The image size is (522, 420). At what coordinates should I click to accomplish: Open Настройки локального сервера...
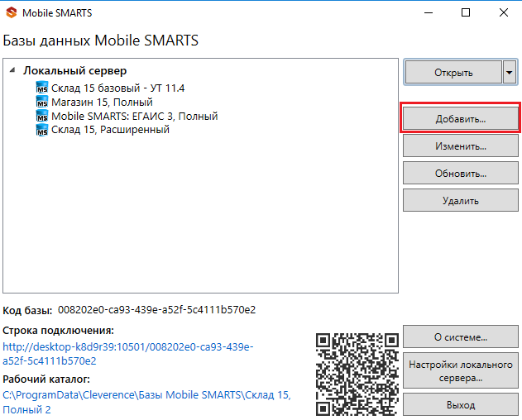pos(460,371)
